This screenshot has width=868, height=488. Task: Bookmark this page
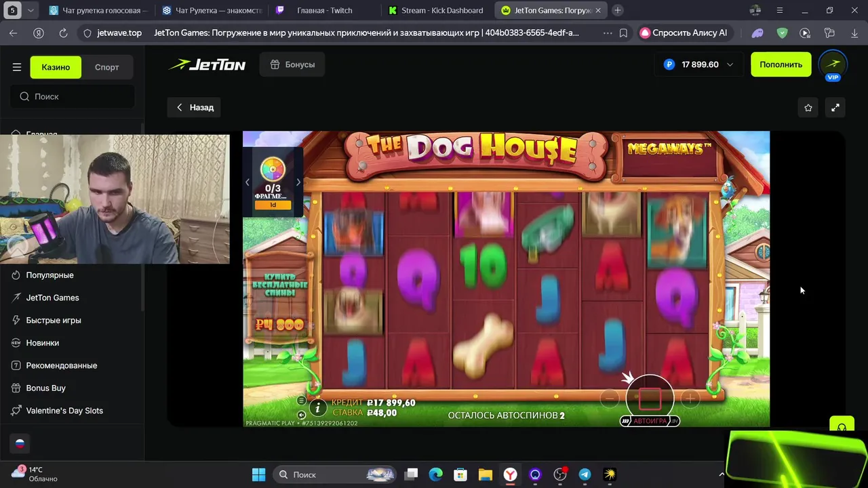coord(623,33)
